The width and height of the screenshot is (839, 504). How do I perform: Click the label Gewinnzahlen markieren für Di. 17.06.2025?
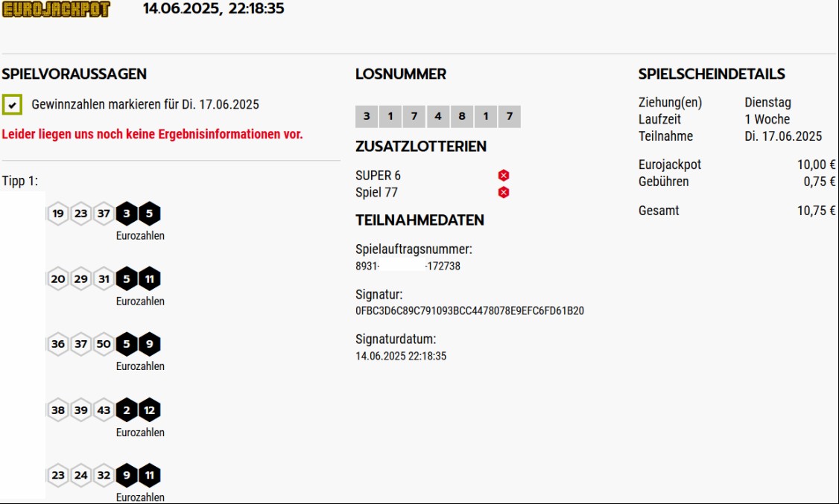pyautogui.click(x=145, y=104)
